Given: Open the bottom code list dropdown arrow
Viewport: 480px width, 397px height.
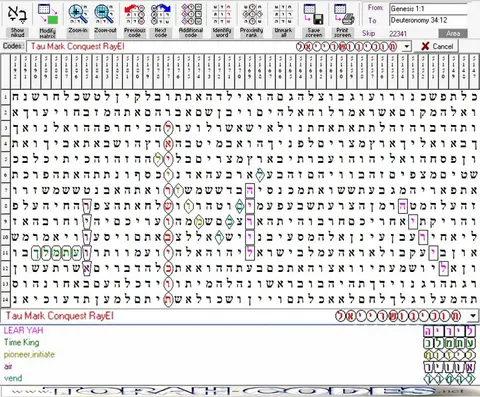Looking at the screenshot, I should [473, 315].
